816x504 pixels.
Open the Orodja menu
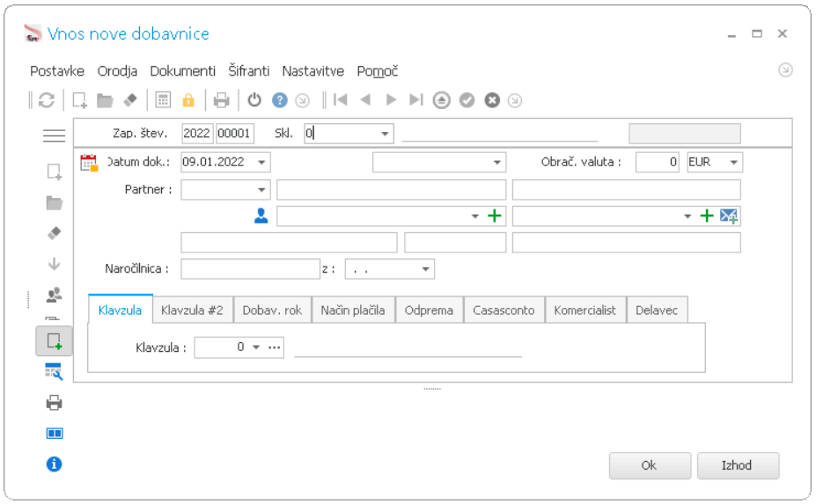(x=117, y=70)
